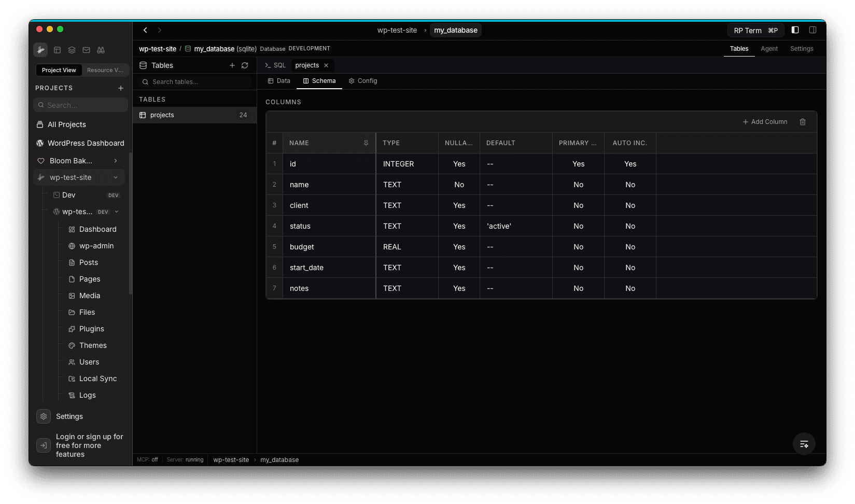Toggle MCP off status in status bar
This screenshot has width=855, height=504.
click(147, 459)
